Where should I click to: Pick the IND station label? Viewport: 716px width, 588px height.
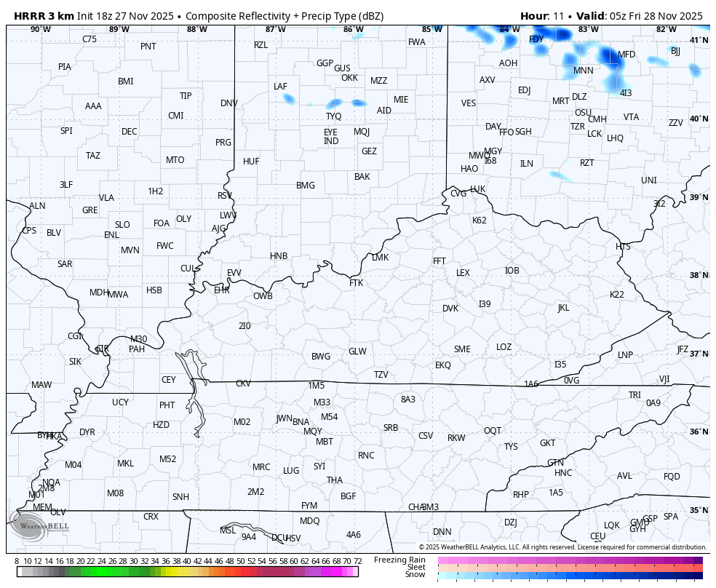pyautogui.click(x=331, y=141)
